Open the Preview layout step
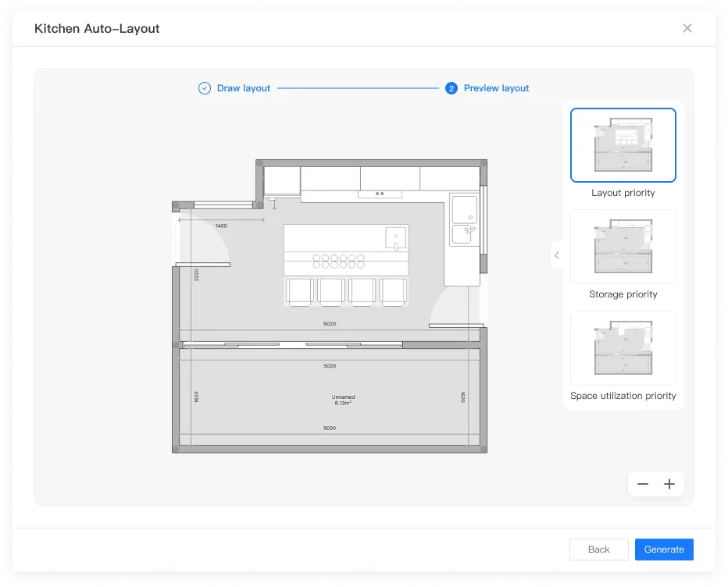 tap(496, 88)
